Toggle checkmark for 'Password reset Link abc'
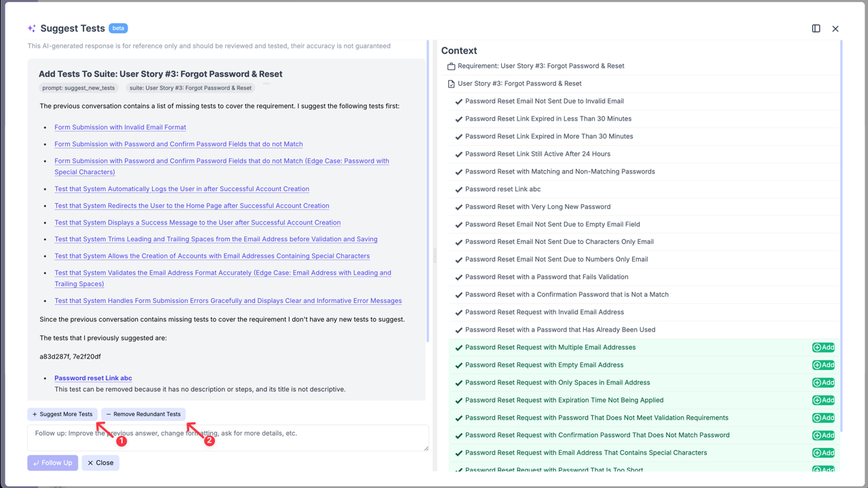Viewport: 868px width, 488px height. click(459, 190)
